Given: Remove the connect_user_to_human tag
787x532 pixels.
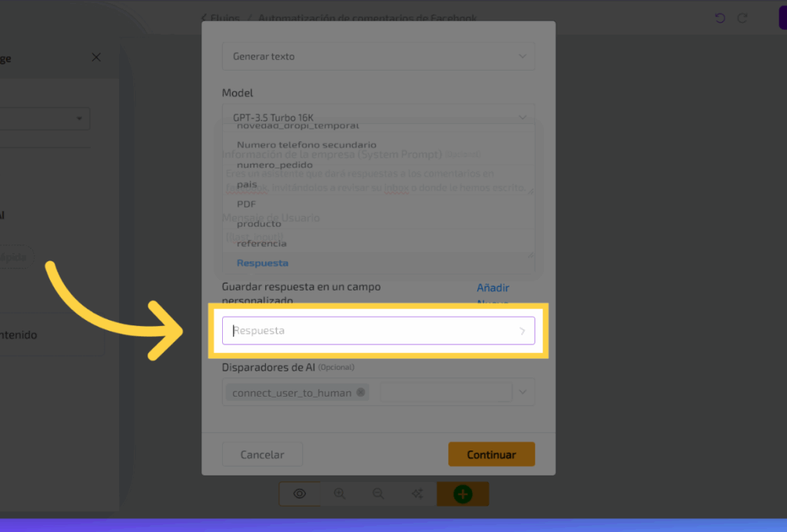Looking at the screenshot, I should coord(360,393).
